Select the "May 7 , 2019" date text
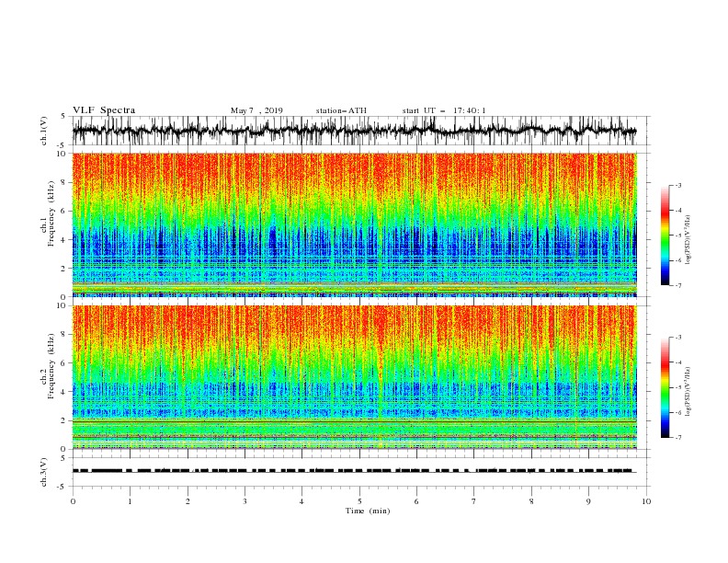 (256, 110)
